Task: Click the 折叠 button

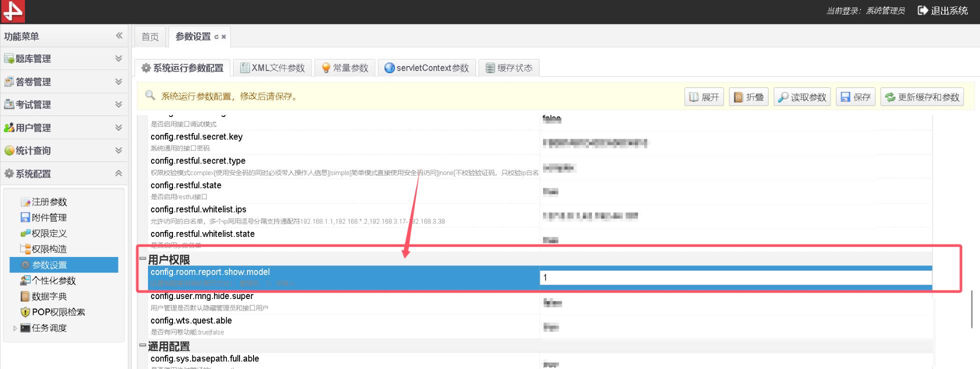Action: pos(749,97)
